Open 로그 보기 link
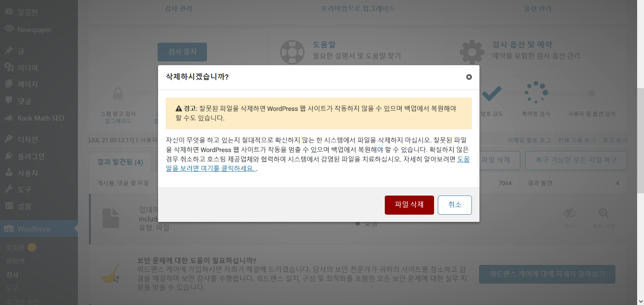Image resolution: width=644 pixels, height=305 pixels. point(615,140)
